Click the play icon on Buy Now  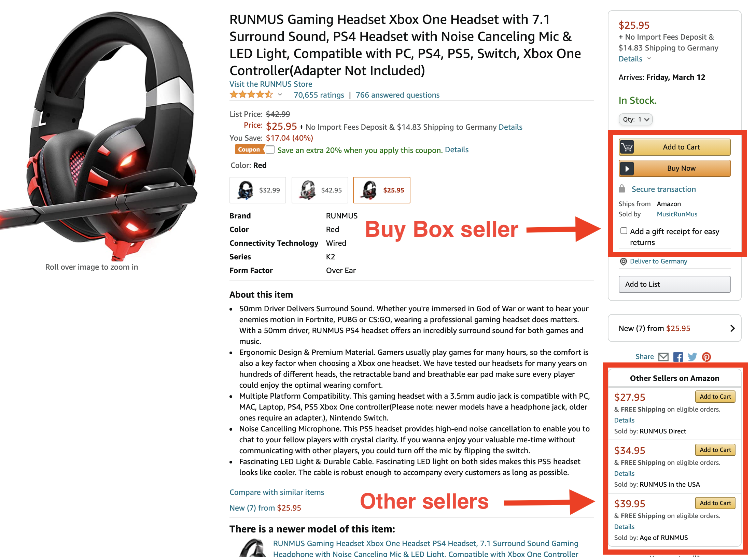click(x=627, y=168)
